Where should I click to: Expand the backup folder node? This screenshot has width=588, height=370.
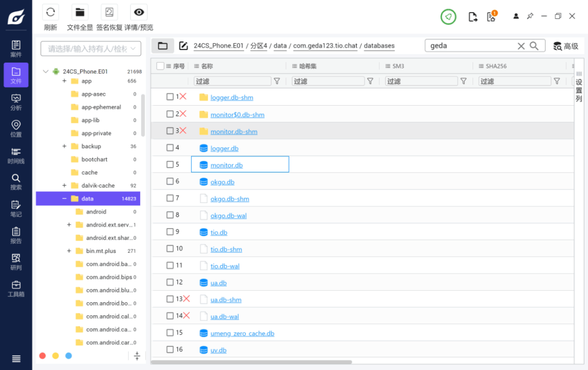(64, 146)
